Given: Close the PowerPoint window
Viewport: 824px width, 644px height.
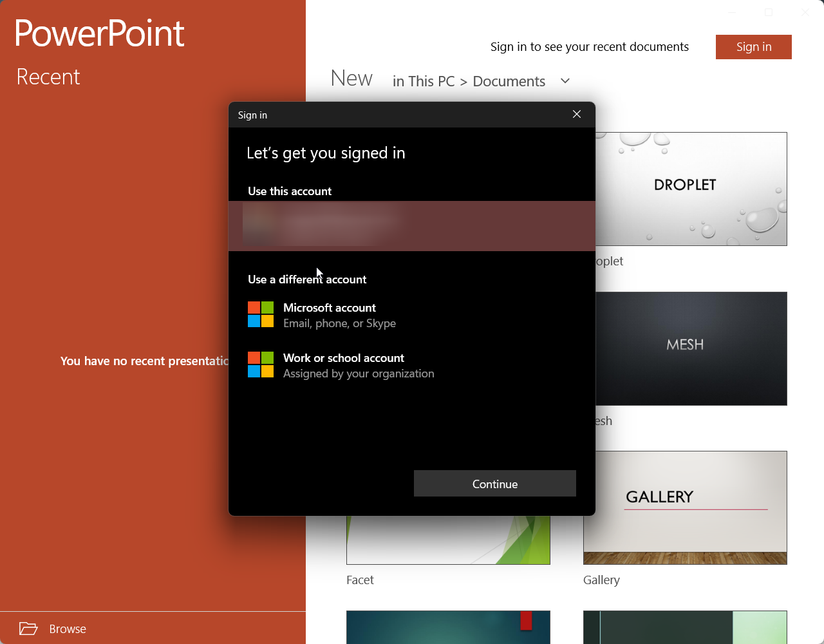Looking at the screenshot, I should click(x=805, y=12).
